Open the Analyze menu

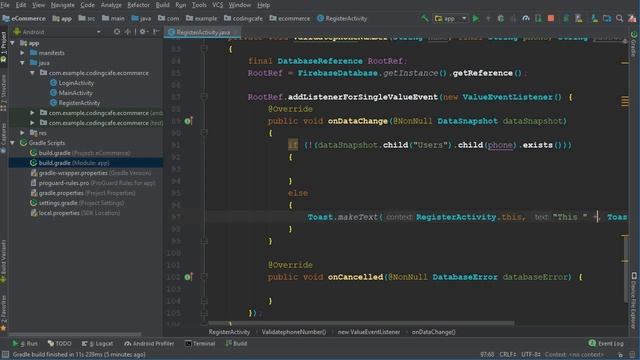click(x=111, y=5)
